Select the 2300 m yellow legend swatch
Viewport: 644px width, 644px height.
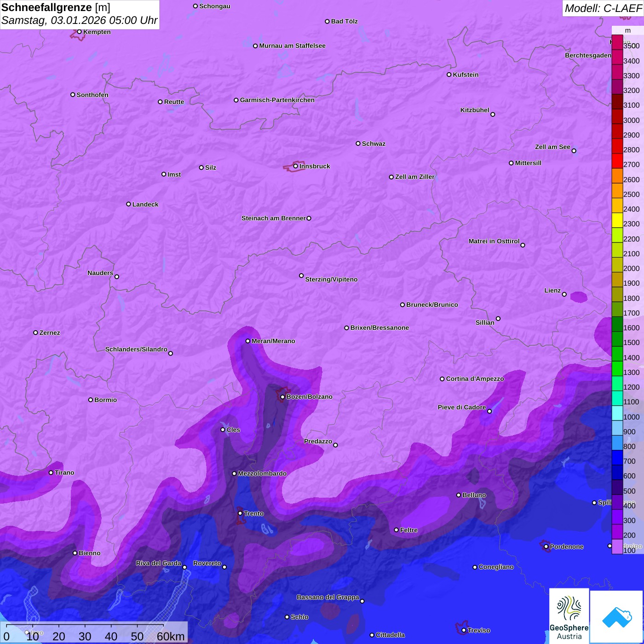click(617, 220)
